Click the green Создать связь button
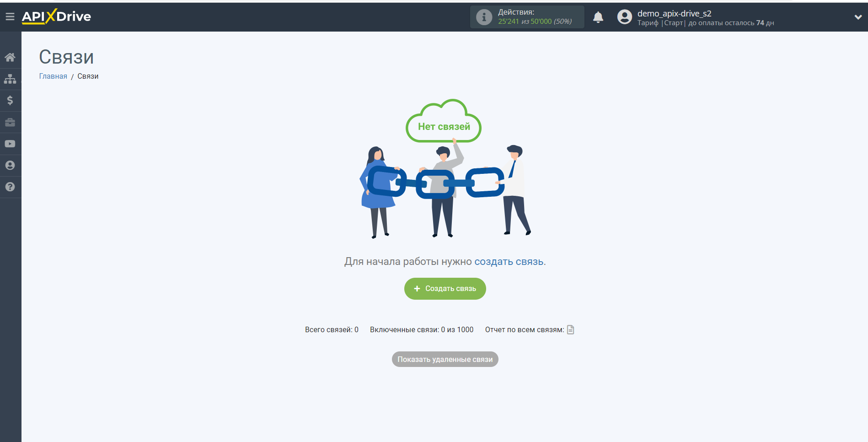Image resolution: width=868 pixels, height=442 pixels. click(x=445, y=289)
